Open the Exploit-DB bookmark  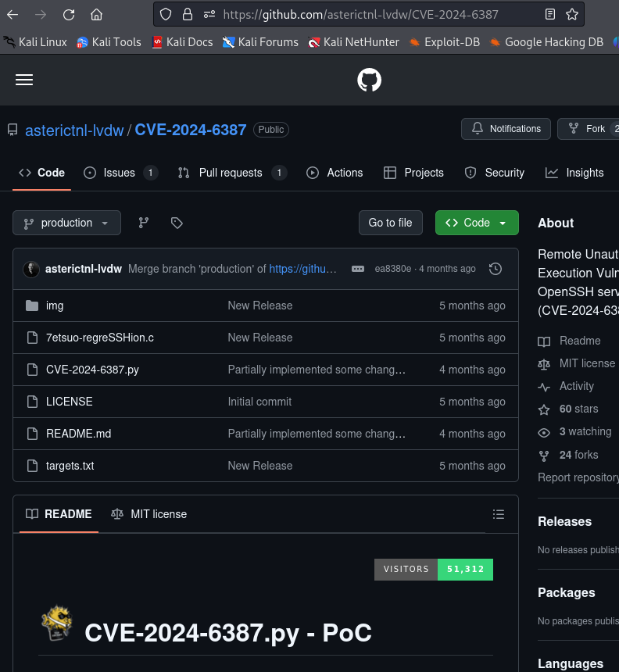point(444,42)
